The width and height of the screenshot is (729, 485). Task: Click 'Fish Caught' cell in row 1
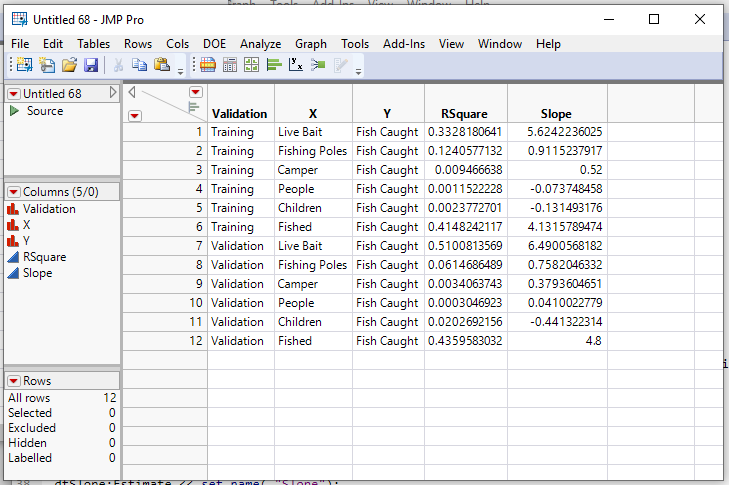click(x=387, y=132)
